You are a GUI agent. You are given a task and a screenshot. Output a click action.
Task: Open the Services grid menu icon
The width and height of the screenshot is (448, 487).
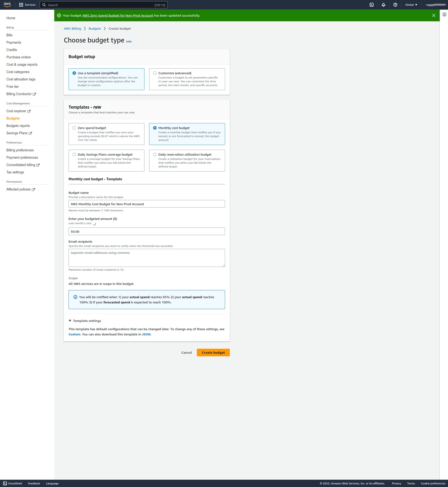(x=21, y=5)
